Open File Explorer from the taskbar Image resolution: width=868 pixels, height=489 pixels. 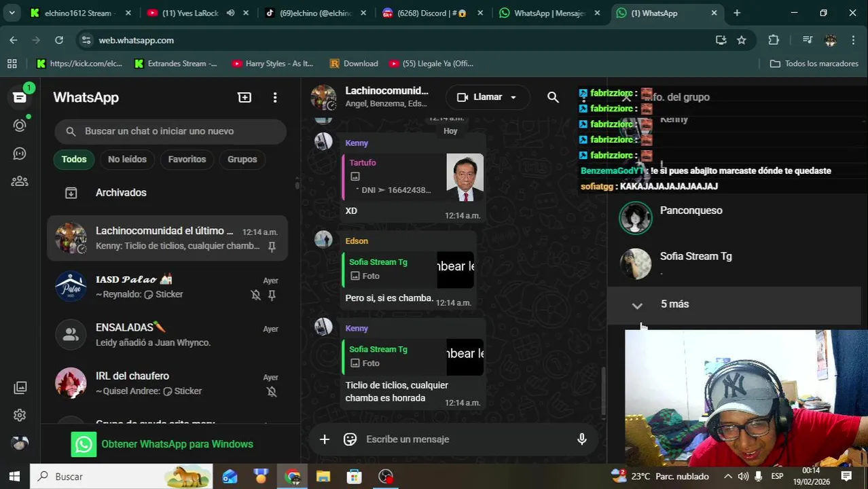click(323, 476)
